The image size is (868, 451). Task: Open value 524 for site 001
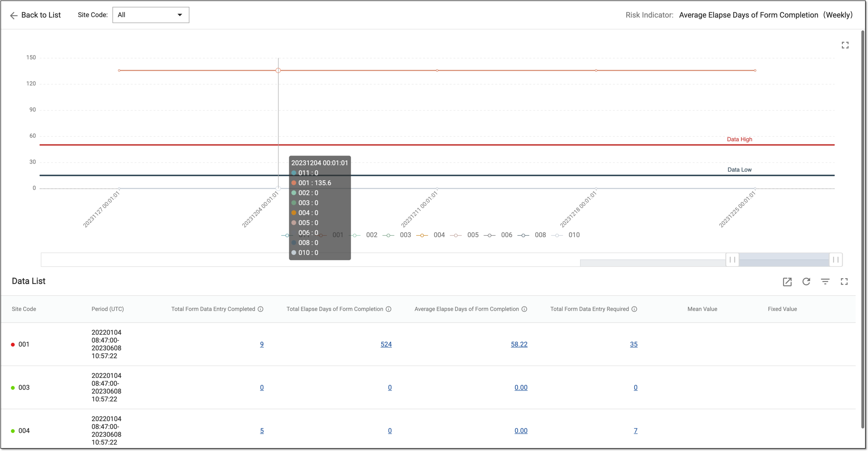point(386,344)
